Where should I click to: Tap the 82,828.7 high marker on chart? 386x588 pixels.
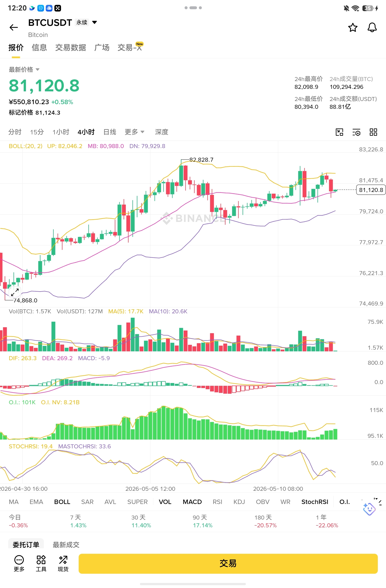click(201, 160)
